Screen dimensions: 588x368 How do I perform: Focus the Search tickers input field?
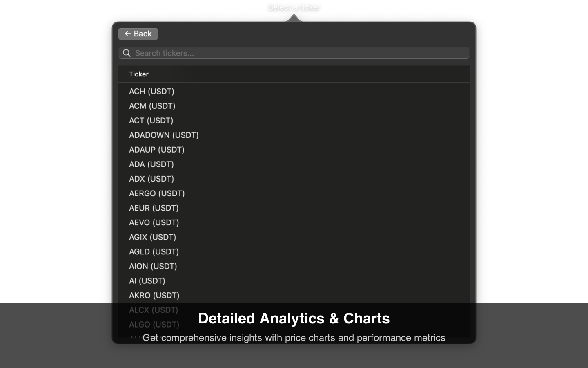pos(294,53)
